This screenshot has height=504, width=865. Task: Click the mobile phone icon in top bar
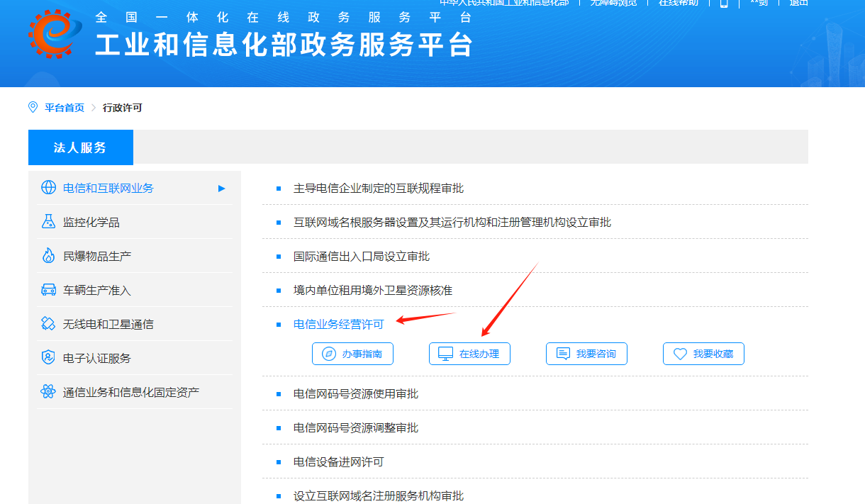(724, 3)
